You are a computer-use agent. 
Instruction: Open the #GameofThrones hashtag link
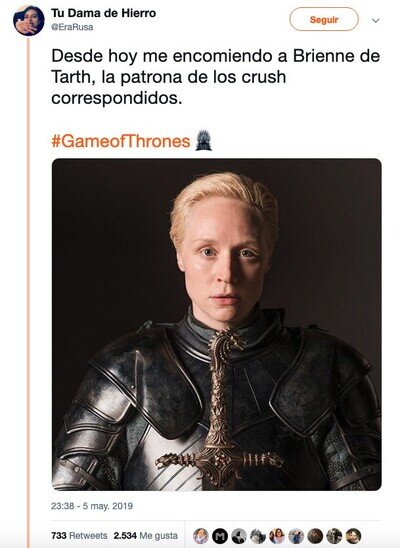(121, 141)
